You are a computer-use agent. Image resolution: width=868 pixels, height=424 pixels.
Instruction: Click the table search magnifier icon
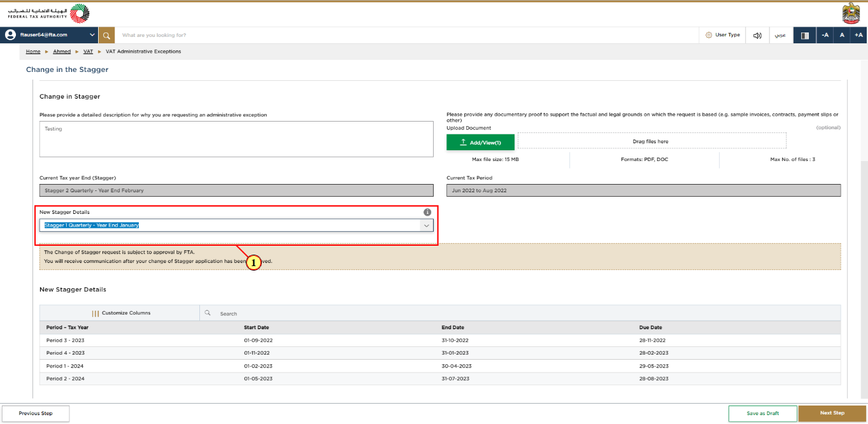coord(208,313)
